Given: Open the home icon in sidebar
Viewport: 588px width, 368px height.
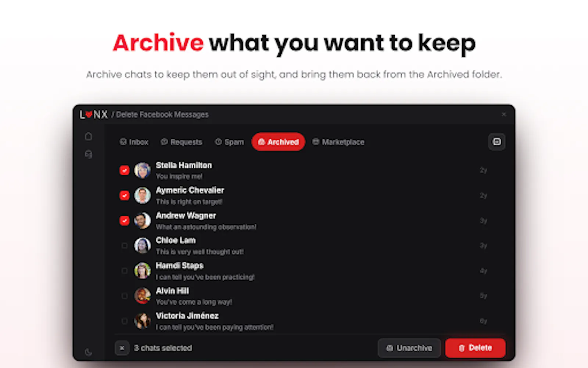Looking at the screenshot, I should pos(89,136).
